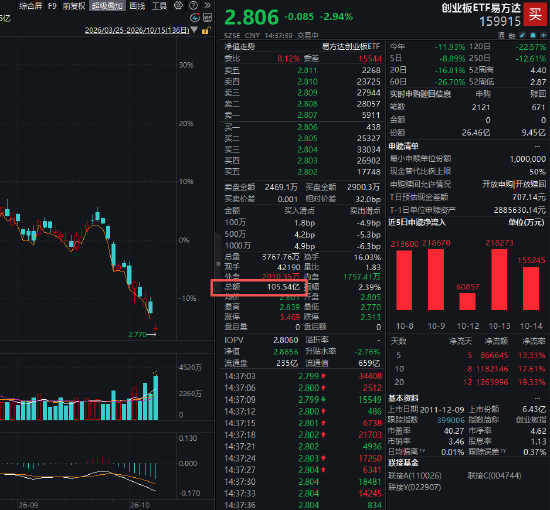Click the 委比 value 8.12%
550x510 pixels.
coord(289,59)
